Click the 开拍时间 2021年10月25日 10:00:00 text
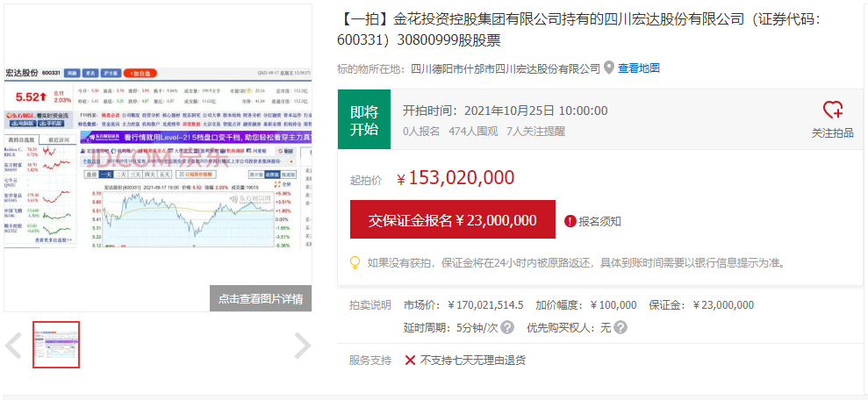The width and height of the screenshot is (868, 400). click(x=505, y=111)
